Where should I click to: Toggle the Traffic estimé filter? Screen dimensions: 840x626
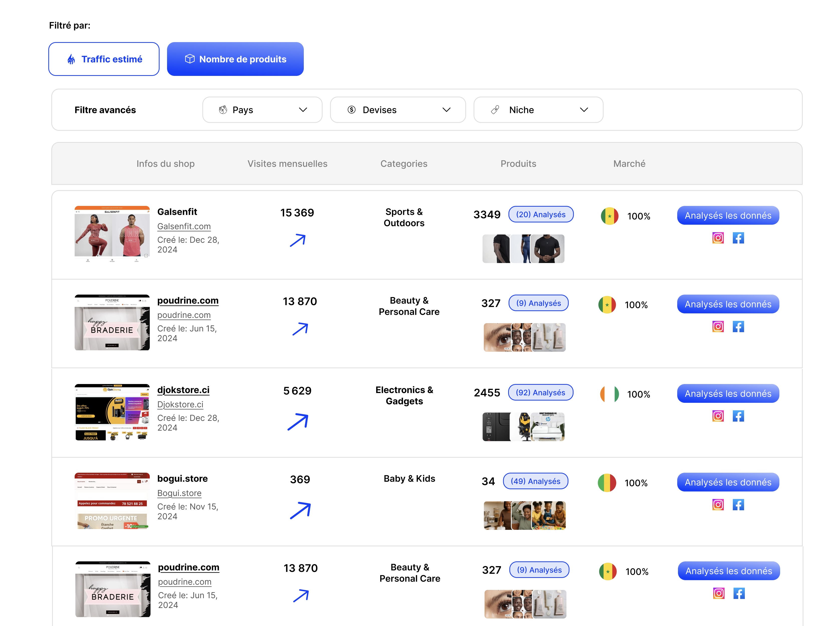[104, 59]
